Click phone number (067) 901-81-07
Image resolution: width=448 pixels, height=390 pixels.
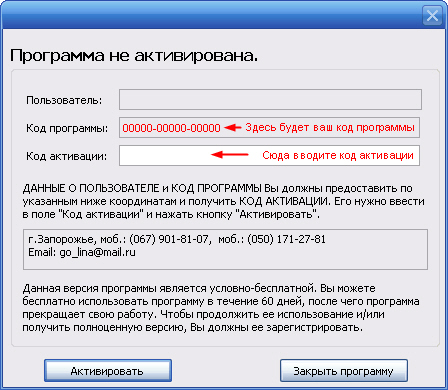click(x=169, y=239)
